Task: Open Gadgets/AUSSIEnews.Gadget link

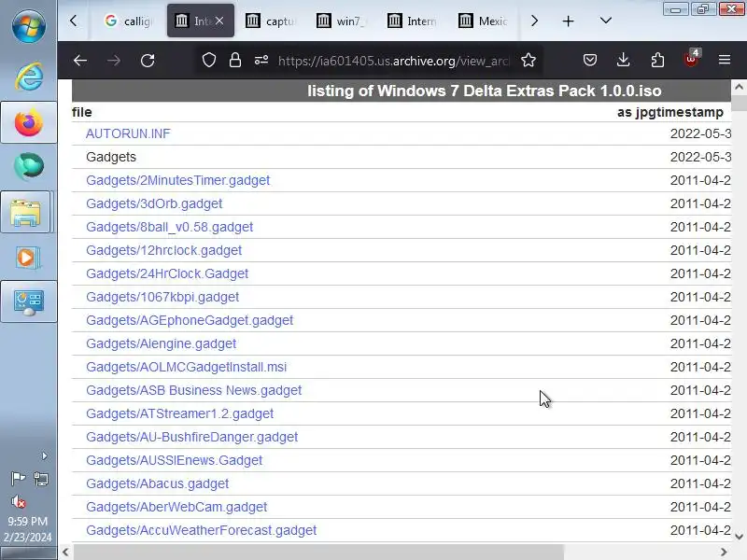Action: click(x=175, y=460)
